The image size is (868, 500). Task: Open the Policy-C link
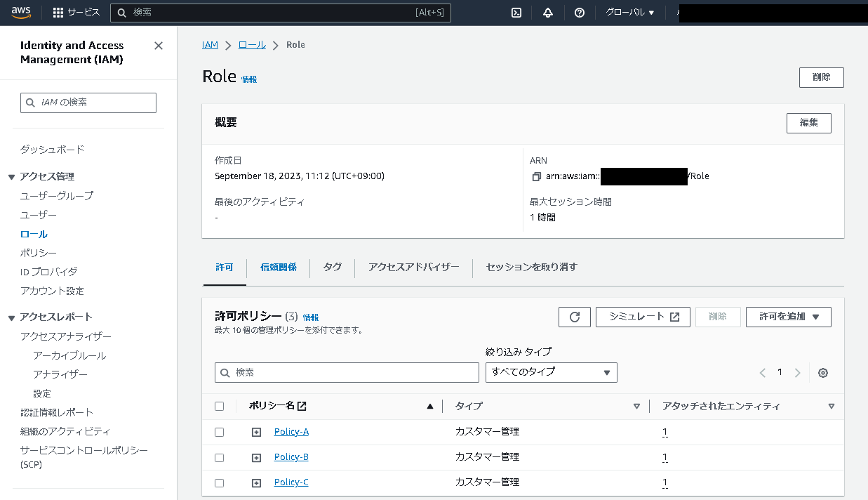(x=291, y=482)
